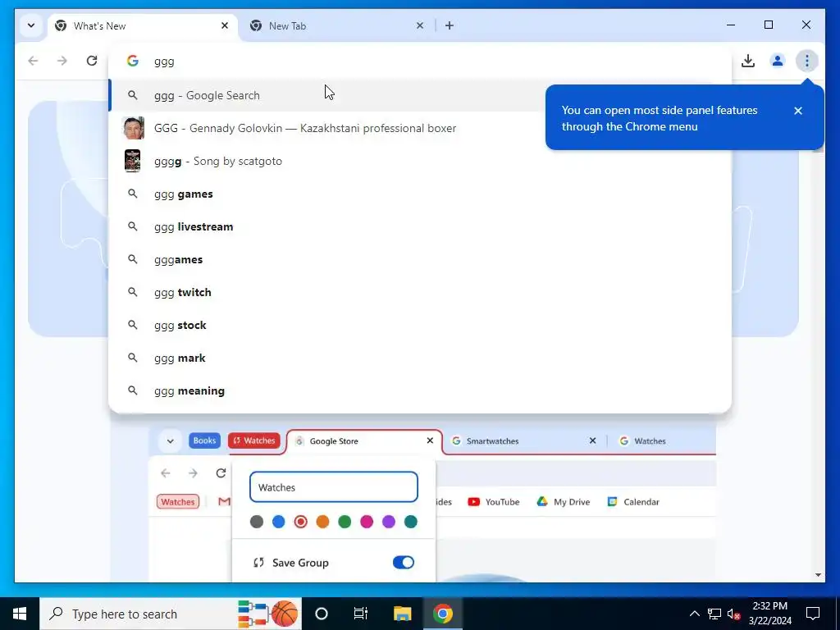840x630 pixels.
Task: Click the gggg song album thumbnail
Action: 132,161
